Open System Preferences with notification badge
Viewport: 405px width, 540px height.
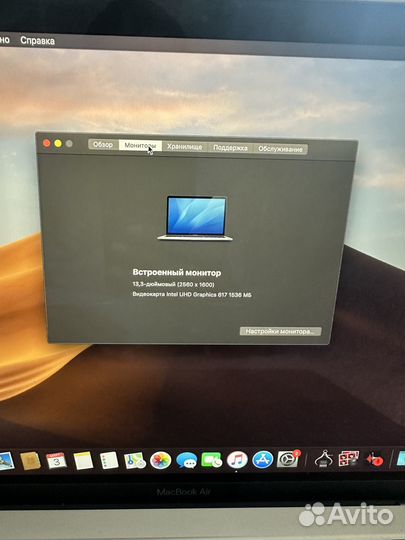click(x=288, y=459)
